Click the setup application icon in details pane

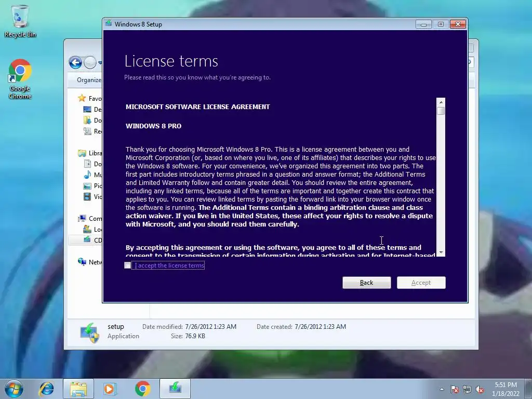click(x=89, y=332)
